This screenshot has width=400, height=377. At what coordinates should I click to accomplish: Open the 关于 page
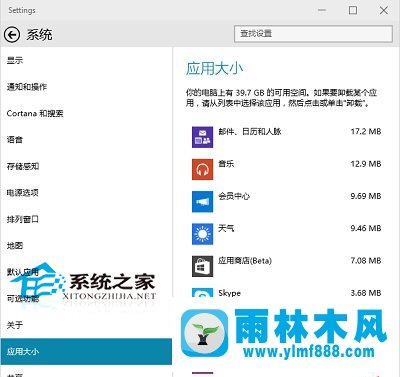coord(15,325)
